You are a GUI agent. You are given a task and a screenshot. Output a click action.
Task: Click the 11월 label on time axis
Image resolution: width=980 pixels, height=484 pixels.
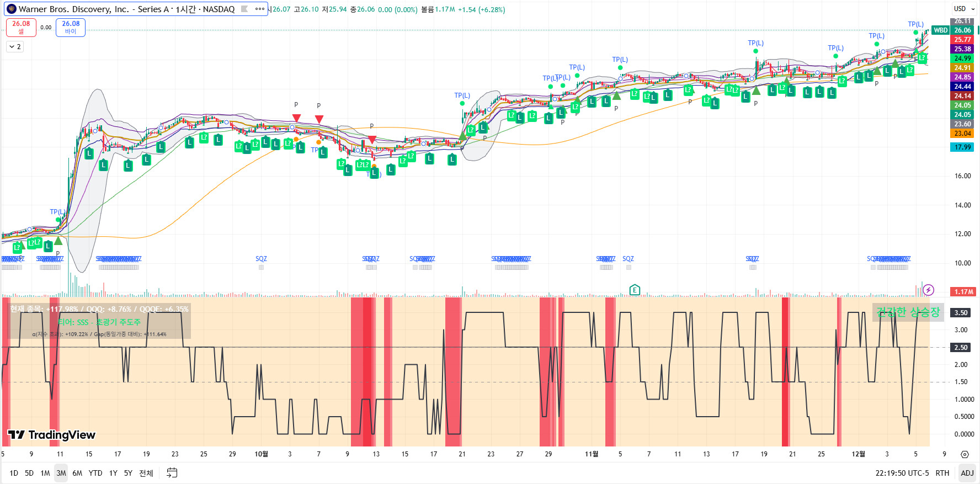pos(592,454)
